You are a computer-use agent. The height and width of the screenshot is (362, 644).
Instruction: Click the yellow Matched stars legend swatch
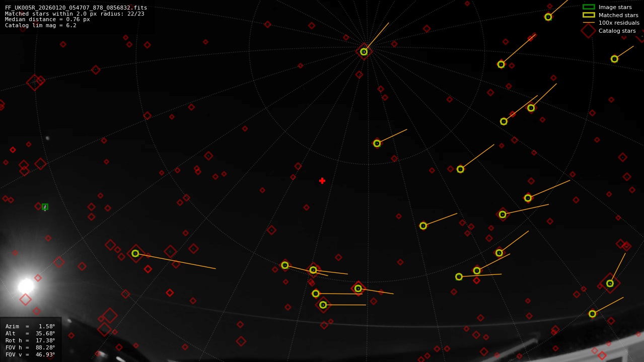point(589,15)
